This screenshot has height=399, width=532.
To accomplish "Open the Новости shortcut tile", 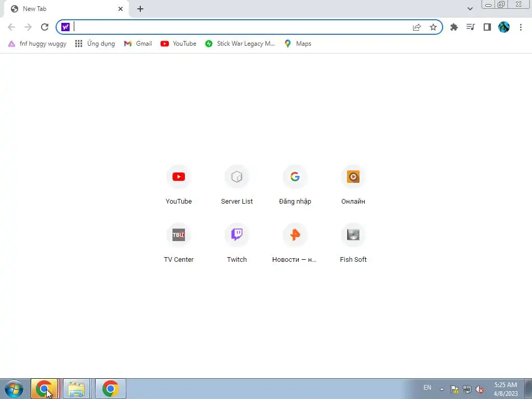I will click(295, 243).
